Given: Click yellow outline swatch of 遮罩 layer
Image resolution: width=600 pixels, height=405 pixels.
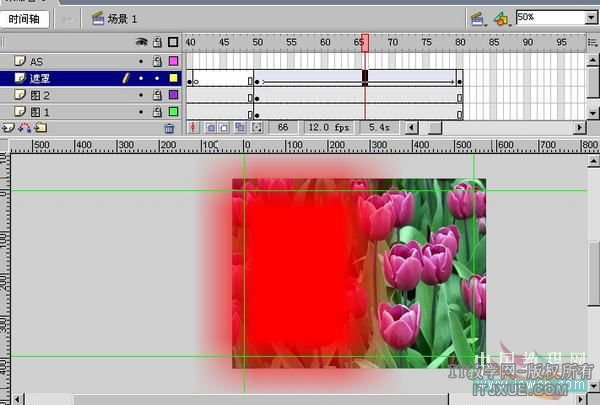Looking at the screenshot, I should pos(173,78).
